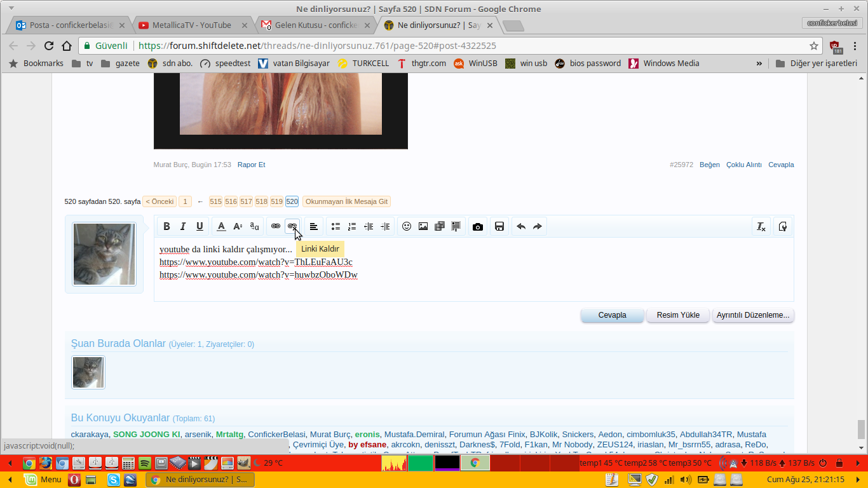Switch to the Posta Outlook tab
Image resolution: width=868 pixels, height=488 pixels.
69,25
